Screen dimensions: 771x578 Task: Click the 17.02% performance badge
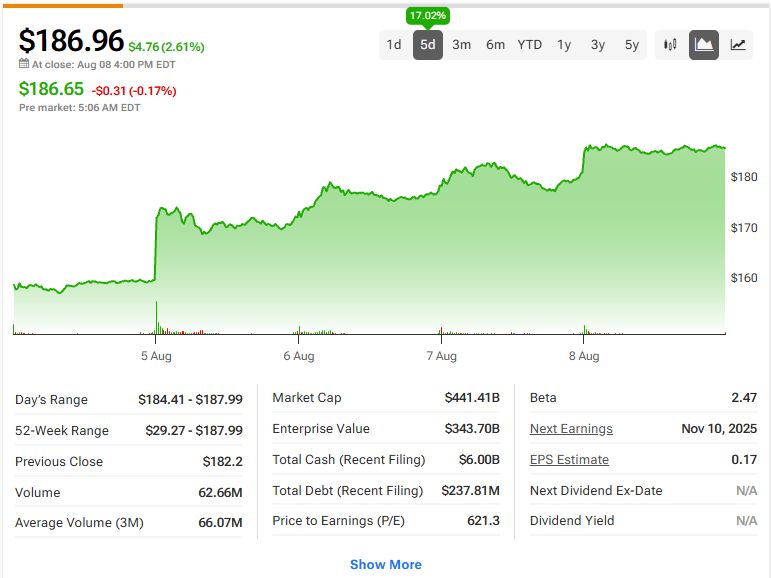point(428,16)
